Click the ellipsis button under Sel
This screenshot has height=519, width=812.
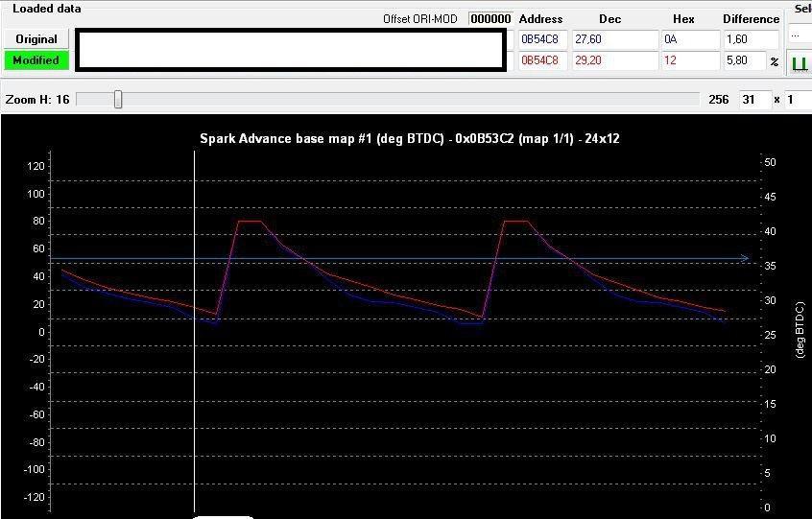(x=800, y=36)
